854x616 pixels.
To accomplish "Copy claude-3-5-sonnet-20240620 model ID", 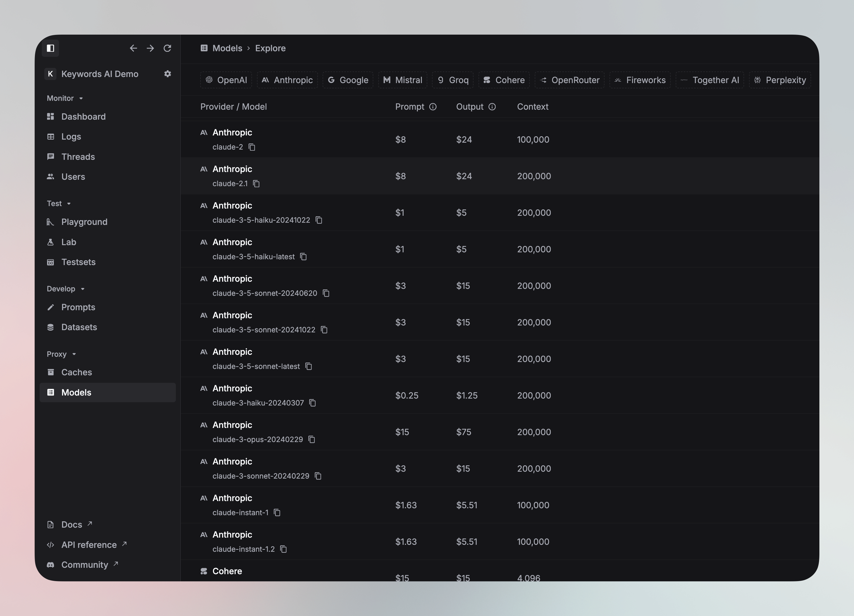I will coord(326,293).
